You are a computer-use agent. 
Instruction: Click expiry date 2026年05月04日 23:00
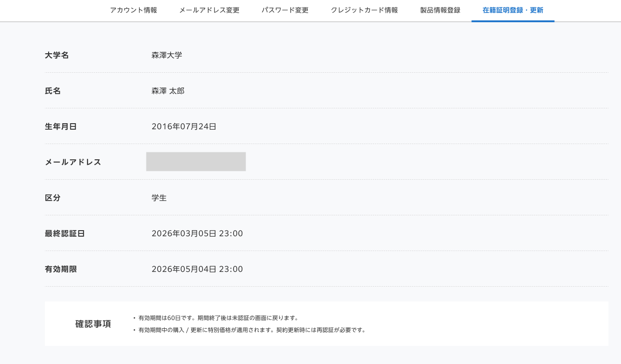197,269
